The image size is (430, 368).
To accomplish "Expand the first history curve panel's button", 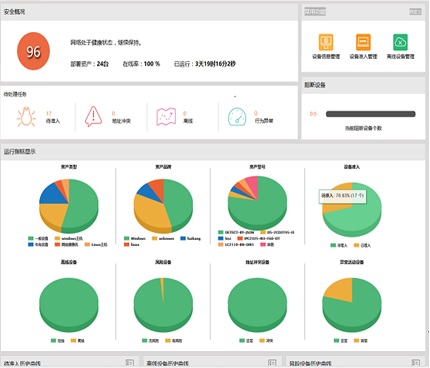I will coord(130,362).
